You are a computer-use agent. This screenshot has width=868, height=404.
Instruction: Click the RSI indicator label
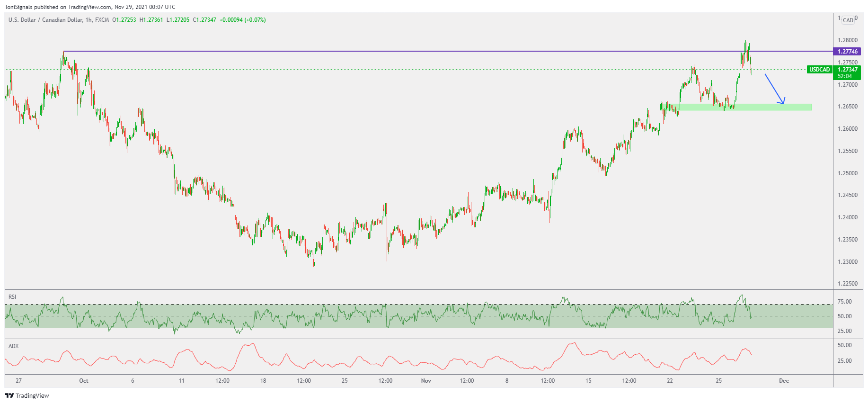12,297
